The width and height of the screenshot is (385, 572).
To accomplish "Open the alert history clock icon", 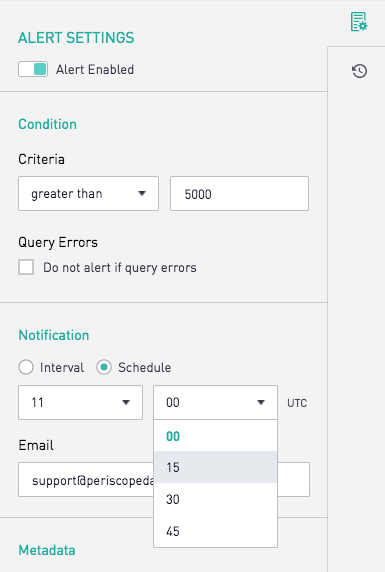I will [x=359, y=71].
